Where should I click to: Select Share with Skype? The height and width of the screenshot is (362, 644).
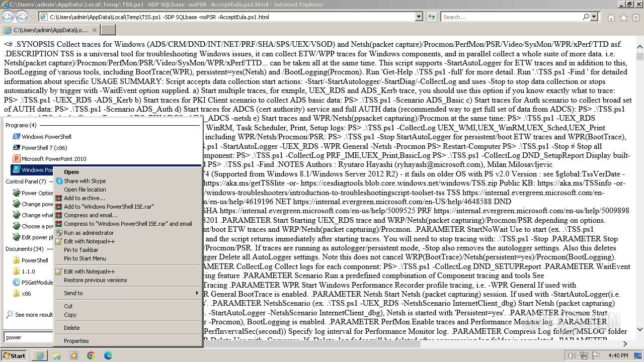tap(127, 181)
